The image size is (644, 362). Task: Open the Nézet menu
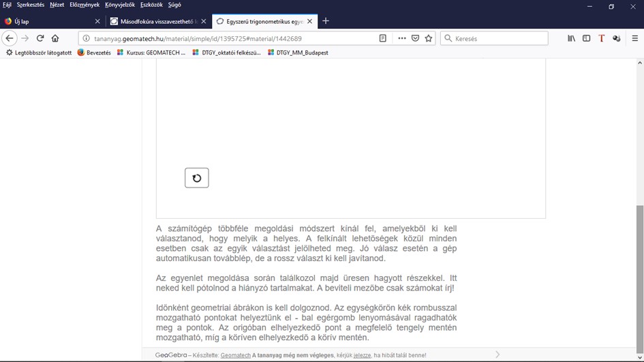tap(57, 5)
